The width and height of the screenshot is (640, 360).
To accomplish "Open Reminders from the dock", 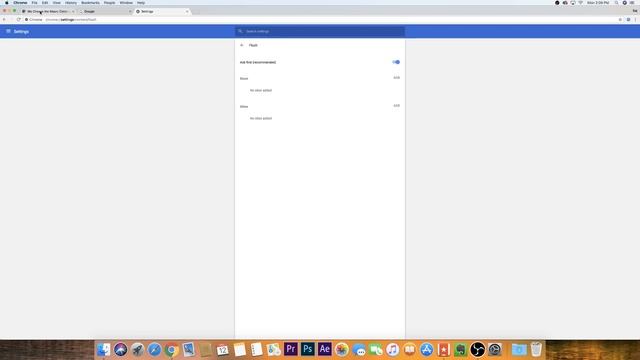I will [257, 349].
